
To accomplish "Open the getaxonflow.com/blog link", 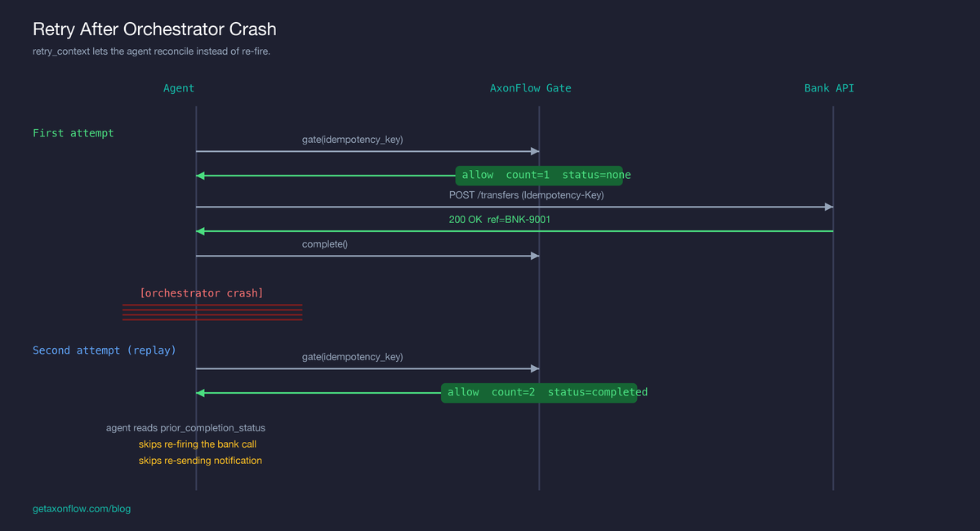I will pos(81,508).
